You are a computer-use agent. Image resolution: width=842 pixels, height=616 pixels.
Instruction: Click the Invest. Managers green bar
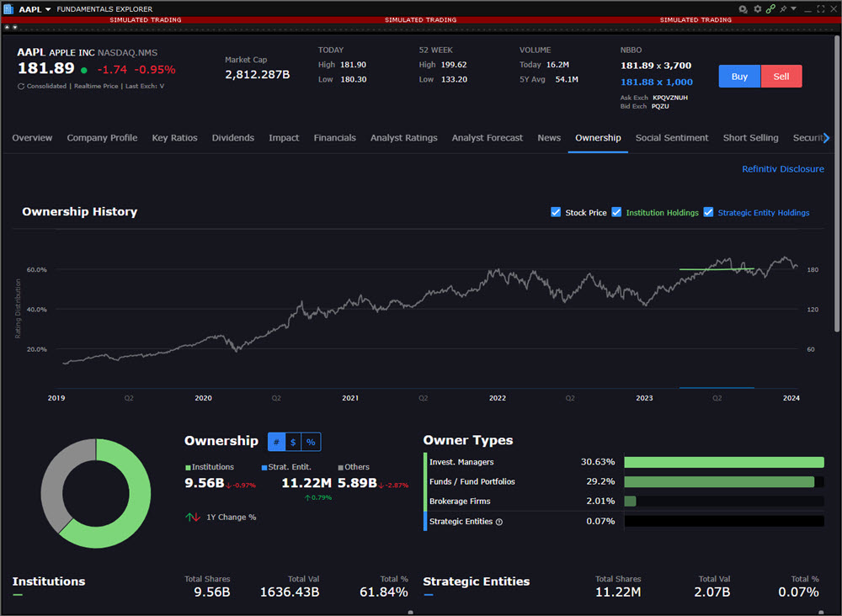click(724, 462)
